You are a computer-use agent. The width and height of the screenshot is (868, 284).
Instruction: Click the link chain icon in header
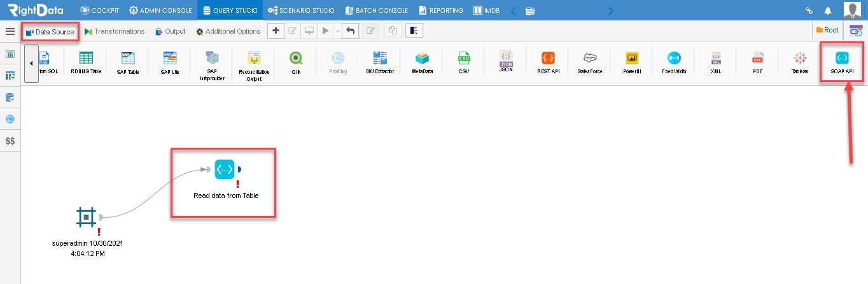click(x=809, y=11)
